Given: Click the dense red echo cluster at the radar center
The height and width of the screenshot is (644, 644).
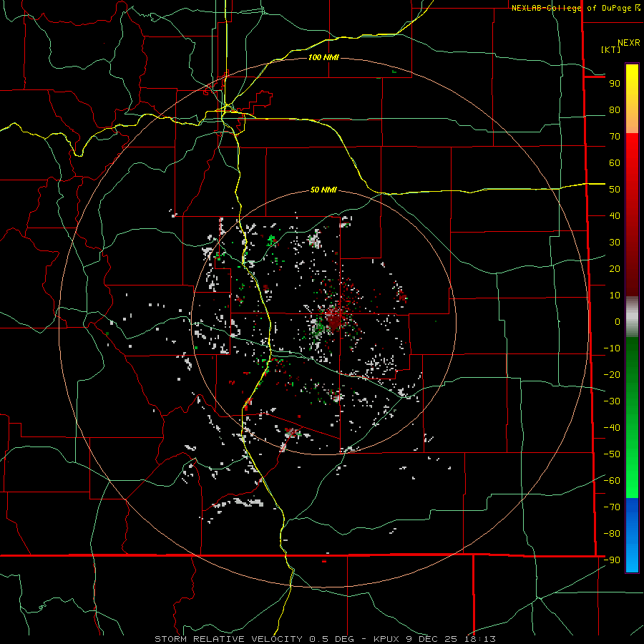Looking at the screenshot, I should [x=333, y=318].
